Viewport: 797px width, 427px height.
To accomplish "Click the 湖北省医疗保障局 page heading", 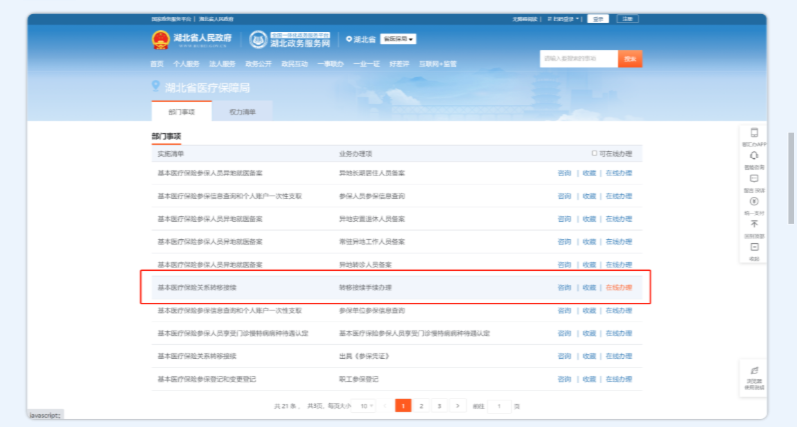I will (207, 88).
